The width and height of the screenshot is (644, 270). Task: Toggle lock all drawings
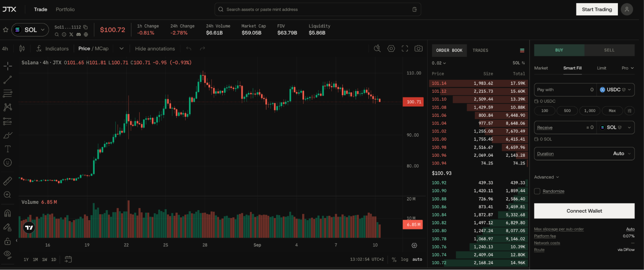(x=8, y=241)
